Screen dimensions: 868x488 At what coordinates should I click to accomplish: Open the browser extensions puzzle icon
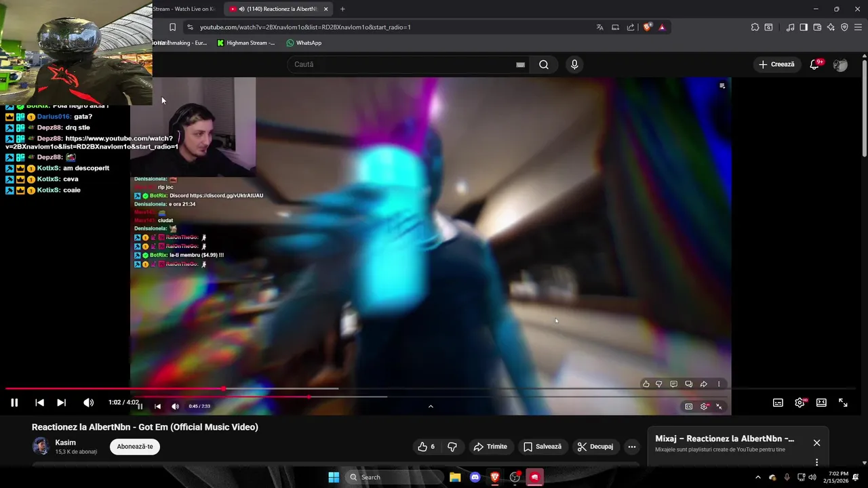coord(755,27)
